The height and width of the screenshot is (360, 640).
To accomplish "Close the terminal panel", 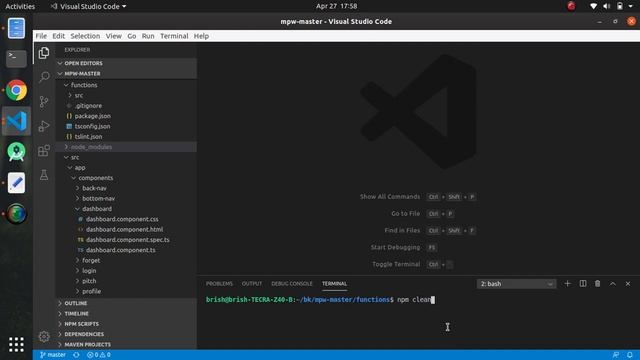I will (628, 284).
